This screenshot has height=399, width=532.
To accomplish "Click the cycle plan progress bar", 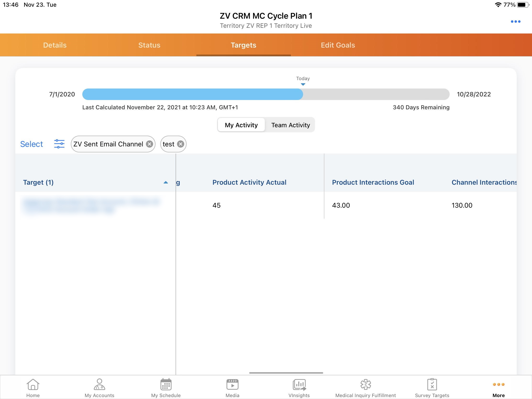I will 266,94.
